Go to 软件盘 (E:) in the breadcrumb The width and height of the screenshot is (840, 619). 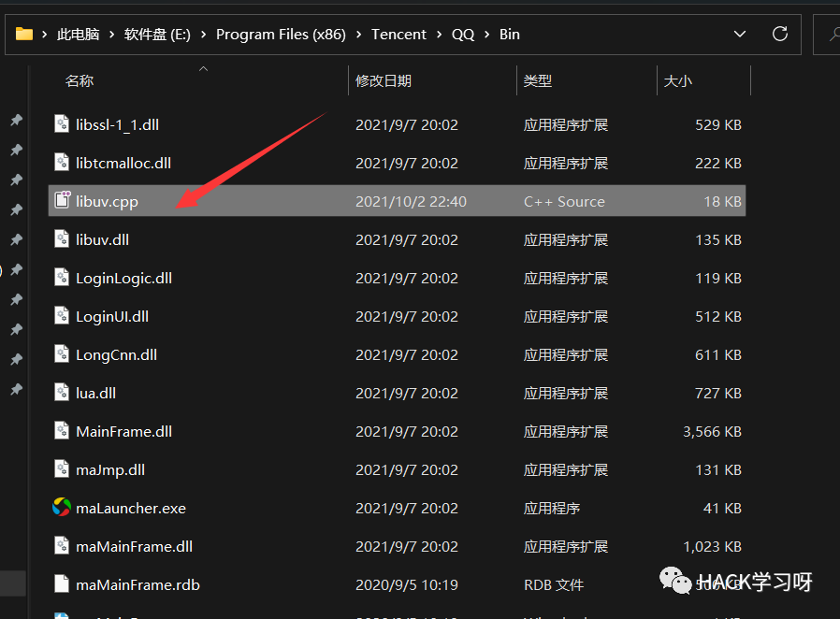pos(157,35)
